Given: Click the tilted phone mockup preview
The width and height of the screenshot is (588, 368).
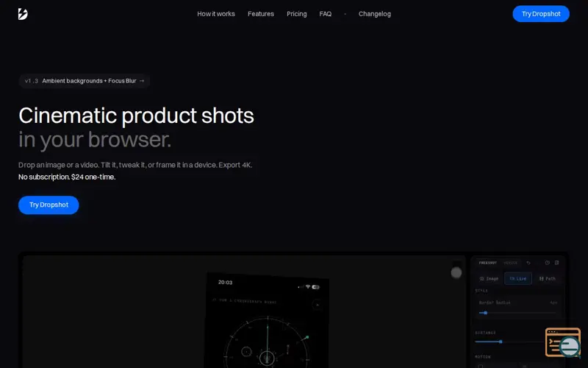Looking at the screenshot, I should (x=267, y=320).
